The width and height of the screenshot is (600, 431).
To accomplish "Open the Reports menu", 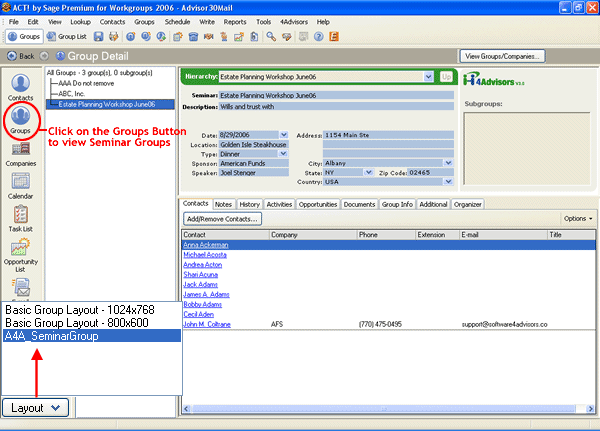I will 235,22.
